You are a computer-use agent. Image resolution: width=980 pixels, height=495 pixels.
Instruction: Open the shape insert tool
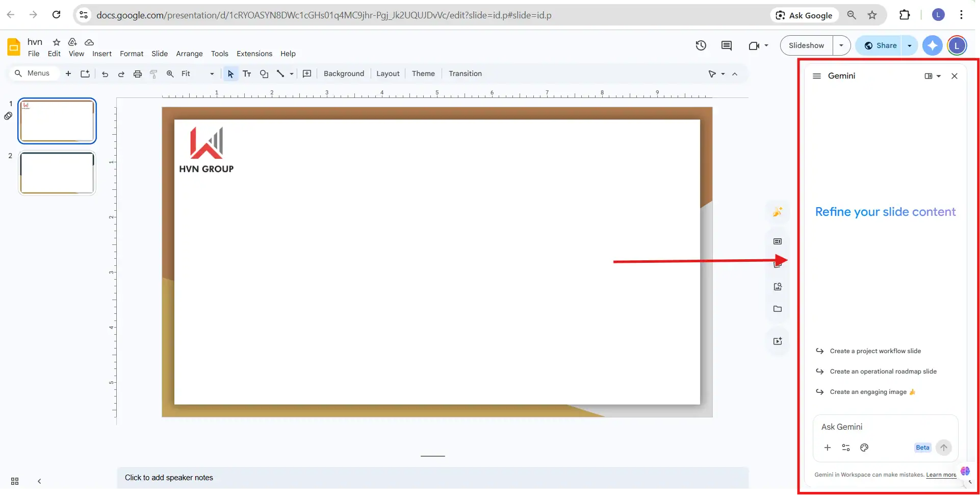tap(264, 73)
